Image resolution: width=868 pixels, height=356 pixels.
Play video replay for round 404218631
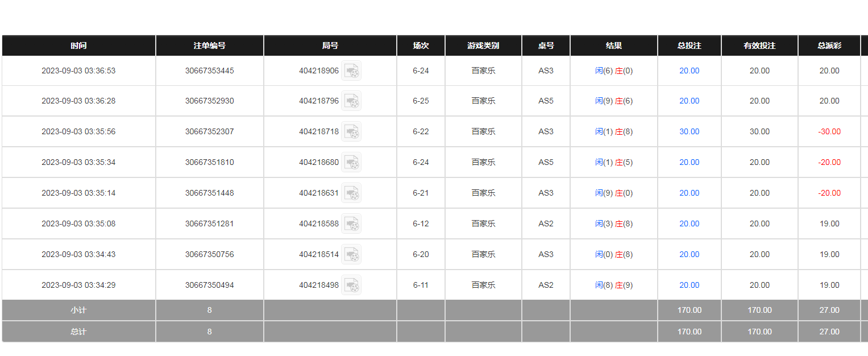click(x=351, y=193)
